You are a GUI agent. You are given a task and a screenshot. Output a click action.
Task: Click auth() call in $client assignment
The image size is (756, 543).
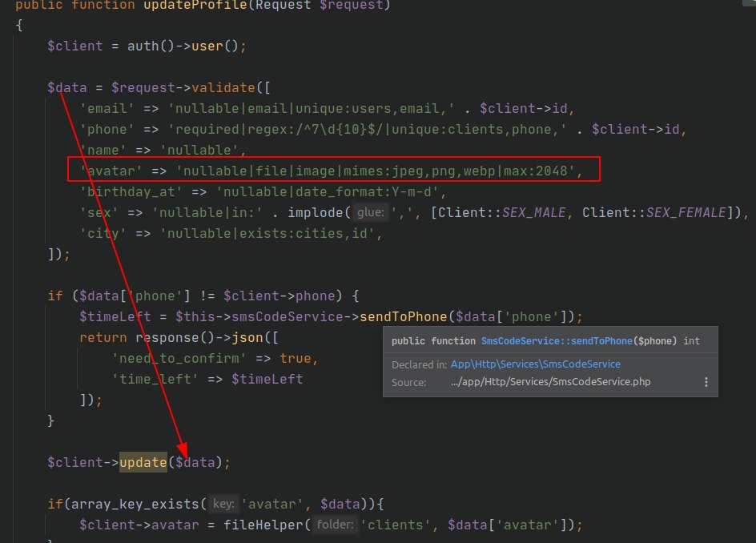click(x=151, y=46)
